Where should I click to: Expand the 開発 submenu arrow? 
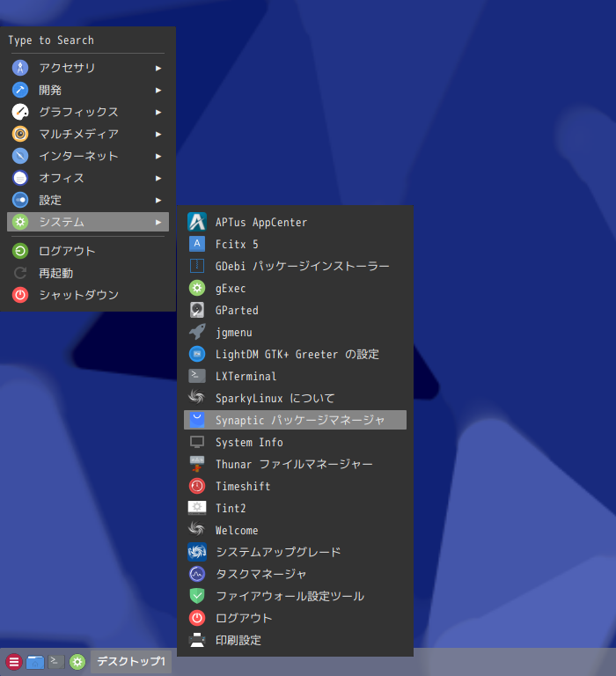[158, 90]
